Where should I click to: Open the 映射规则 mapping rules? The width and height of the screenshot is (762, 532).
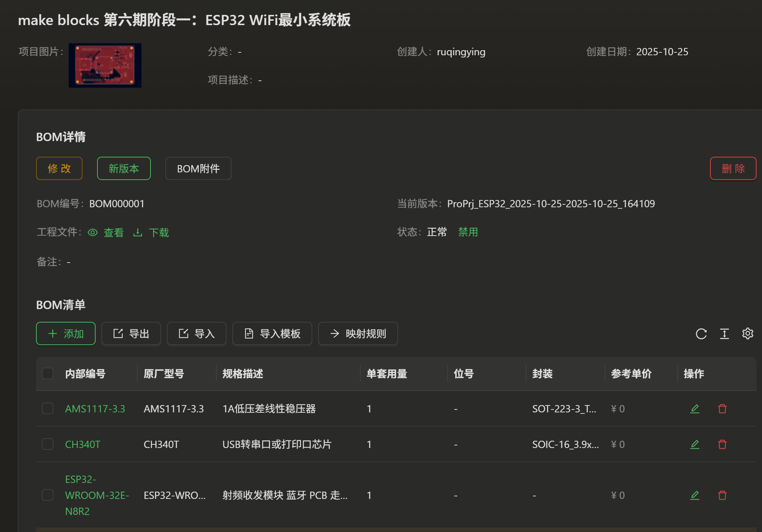[x=358, y=334]
